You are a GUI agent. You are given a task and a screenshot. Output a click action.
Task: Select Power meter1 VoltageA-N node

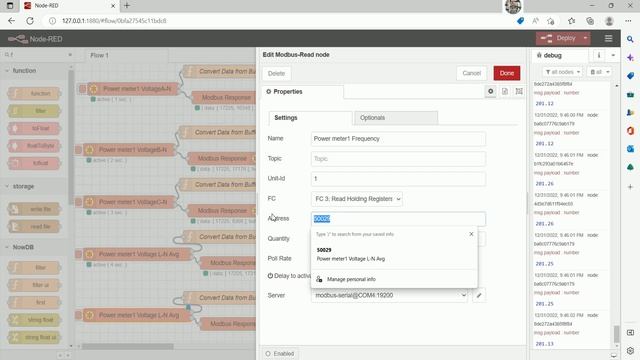click(x=133, y=89)
